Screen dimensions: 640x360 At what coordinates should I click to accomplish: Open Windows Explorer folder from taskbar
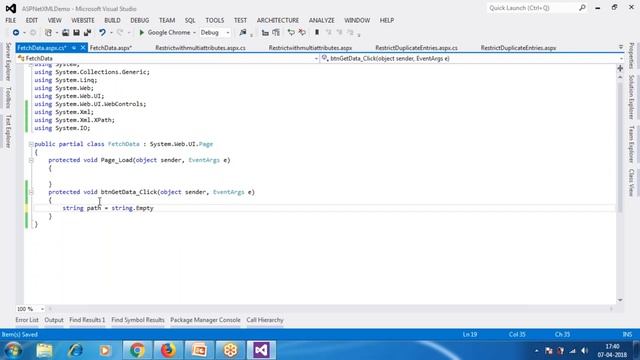44,350
